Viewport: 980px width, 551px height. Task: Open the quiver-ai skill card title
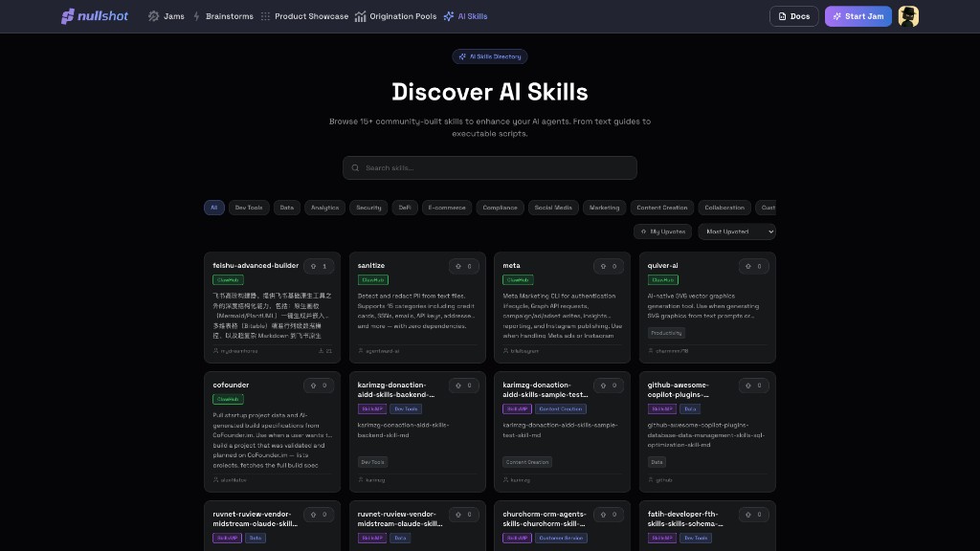tap(662, 266)
